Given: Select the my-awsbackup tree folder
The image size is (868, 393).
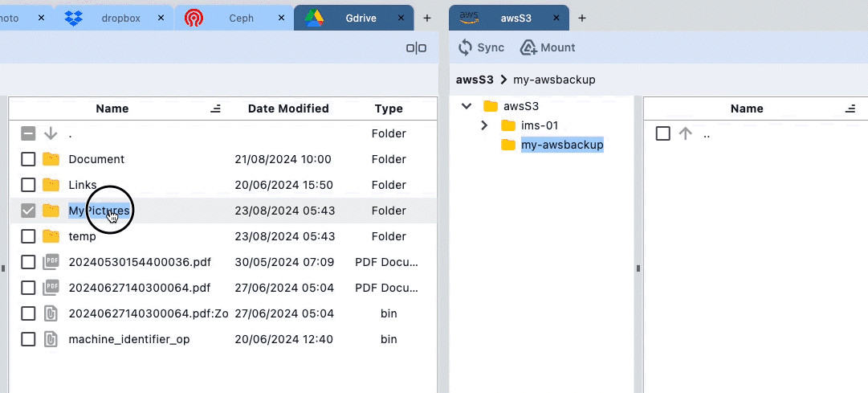Looking at the screenshot, I should 561,145.
